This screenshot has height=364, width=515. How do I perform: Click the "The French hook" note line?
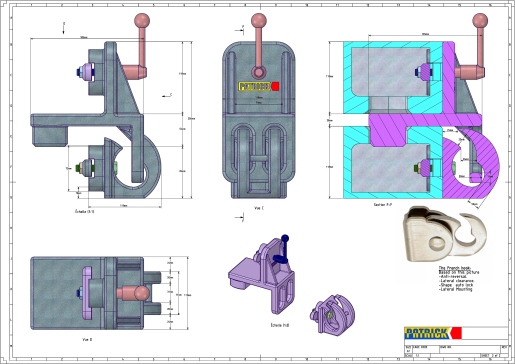pos(454,268)
